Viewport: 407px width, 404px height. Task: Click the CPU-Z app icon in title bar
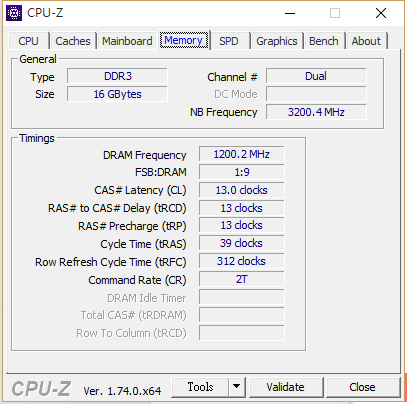point(14,13)
